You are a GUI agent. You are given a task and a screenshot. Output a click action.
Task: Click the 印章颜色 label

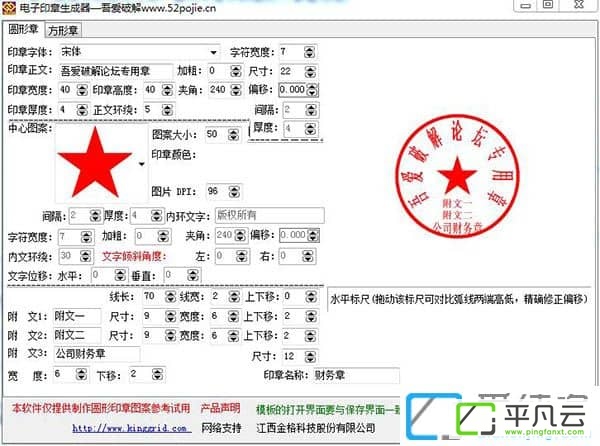coord(174,155)
